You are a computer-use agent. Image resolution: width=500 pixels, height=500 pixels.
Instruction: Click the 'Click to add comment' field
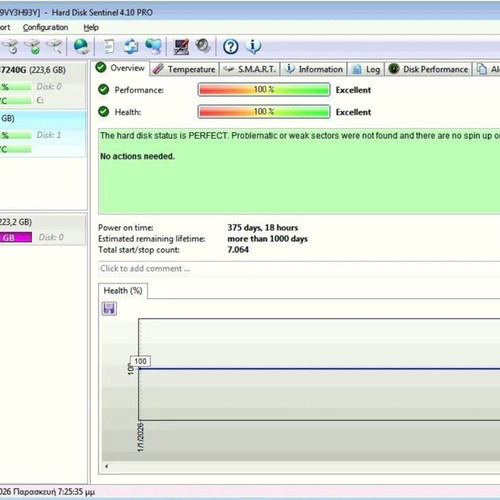click(x=299, y=269)
